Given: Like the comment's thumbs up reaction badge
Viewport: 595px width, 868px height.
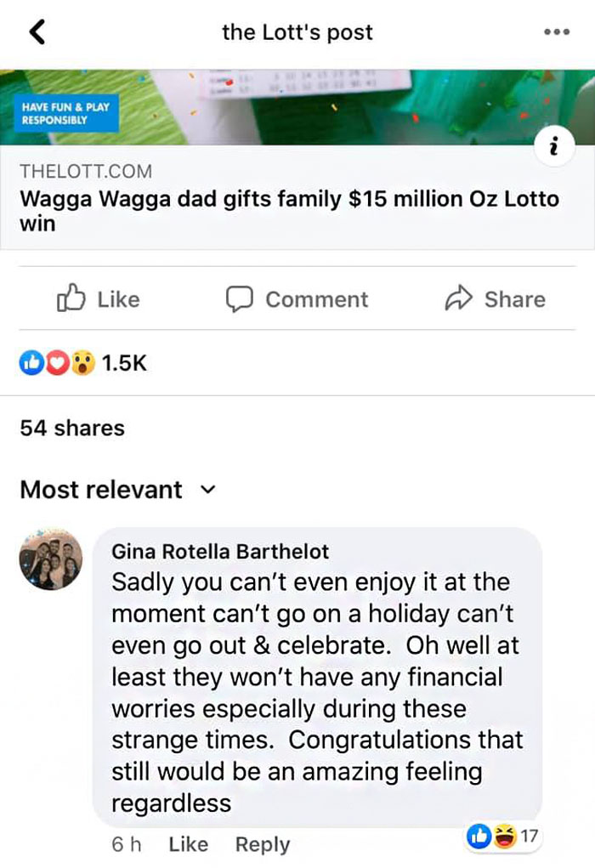Looking at the screenshot, I should (x=480, y=837).
